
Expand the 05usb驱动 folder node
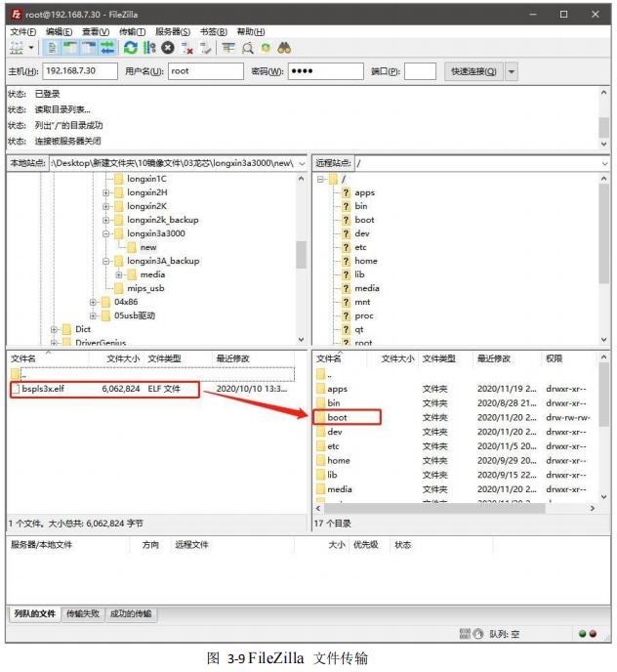pyautogui.click(x=93, y=316)
